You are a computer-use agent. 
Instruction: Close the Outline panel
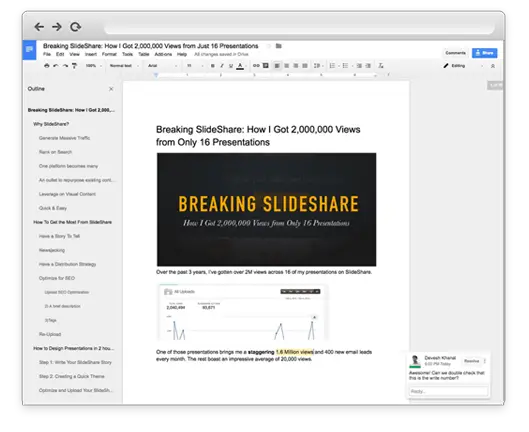(111, 89)
